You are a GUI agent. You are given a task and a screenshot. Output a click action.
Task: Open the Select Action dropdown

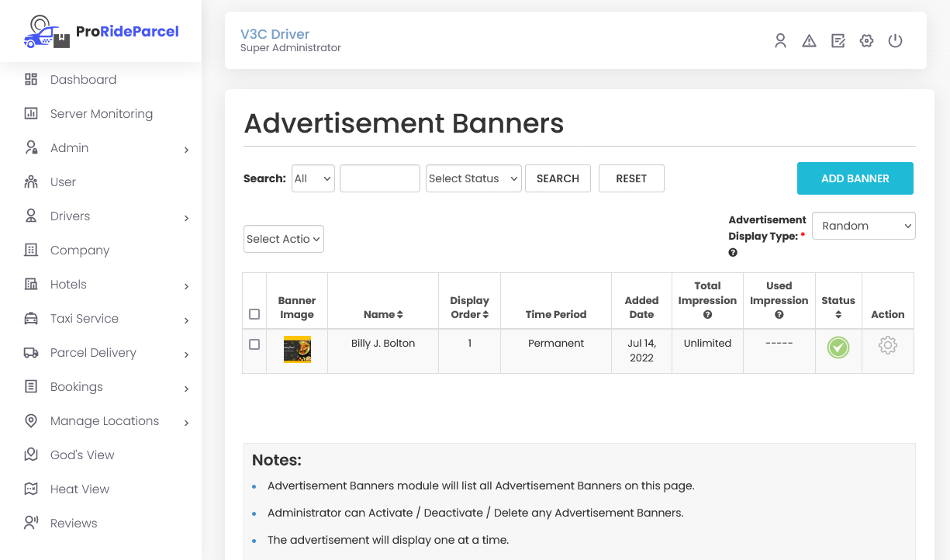(x=284, y=239)
